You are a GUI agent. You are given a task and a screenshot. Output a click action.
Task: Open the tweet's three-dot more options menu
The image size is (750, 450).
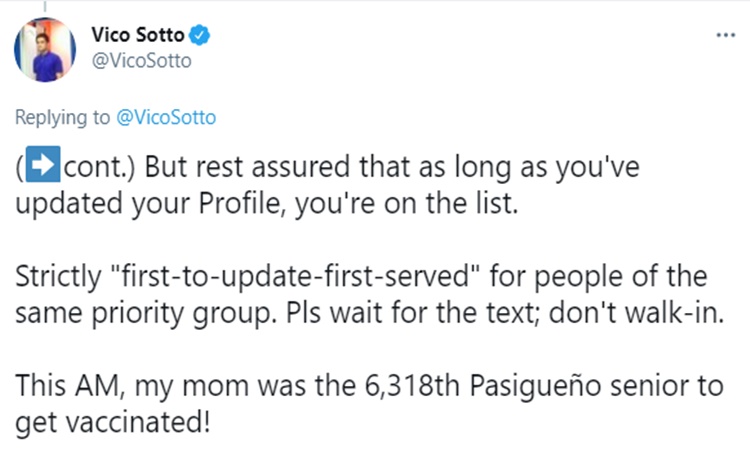click(x=725, y=35)
